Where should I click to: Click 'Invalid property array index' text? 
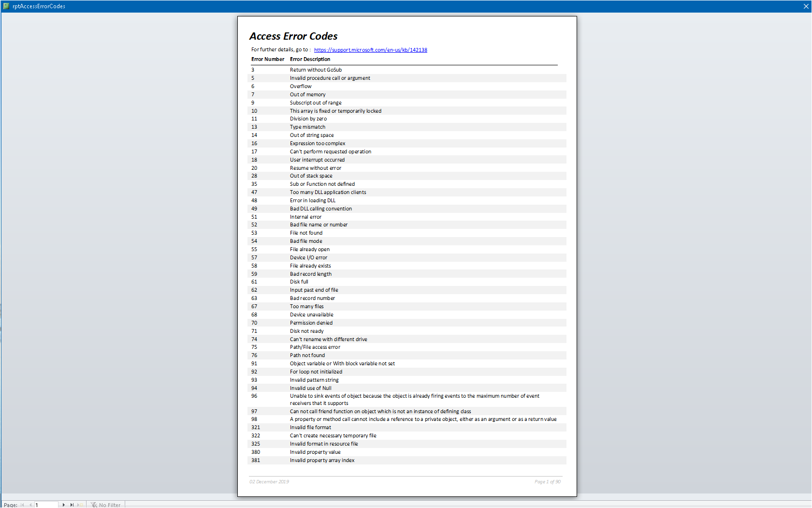click(322, 461)
